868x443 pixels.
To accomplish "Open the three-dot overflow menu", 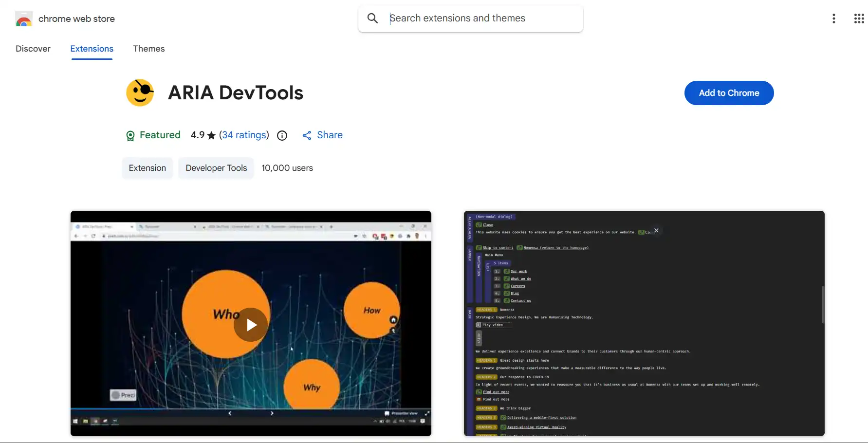I will point(834,18).
